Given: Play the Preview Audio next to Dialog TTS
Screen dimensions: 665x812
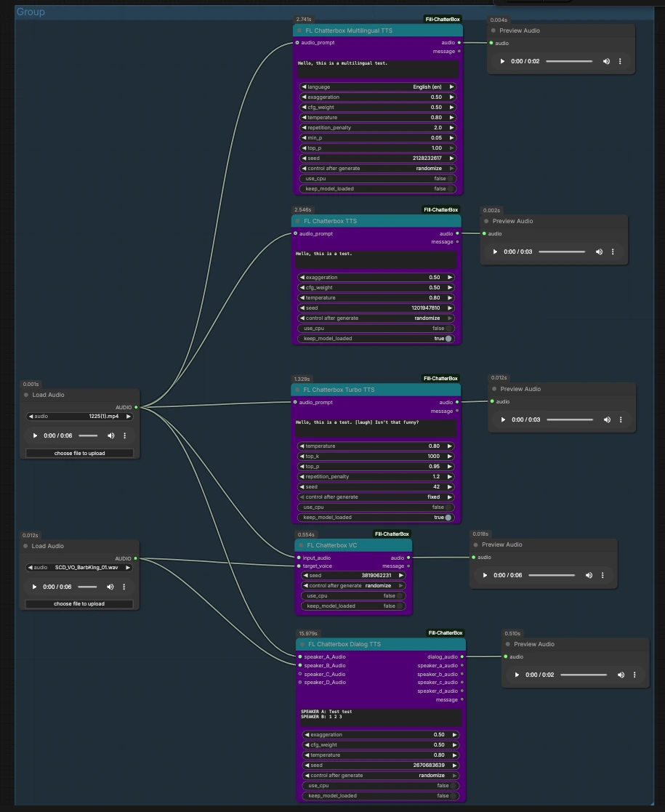Looking at the screenshot, I should click(x=517, y=675).
